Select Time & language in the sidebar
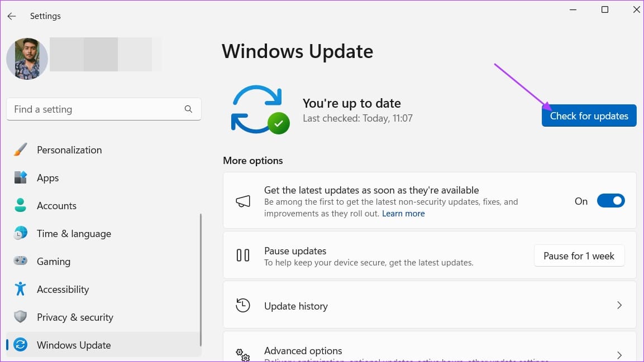Image resolution: width=644 pixels, height=362 pixels. click(x=74, y=233)
